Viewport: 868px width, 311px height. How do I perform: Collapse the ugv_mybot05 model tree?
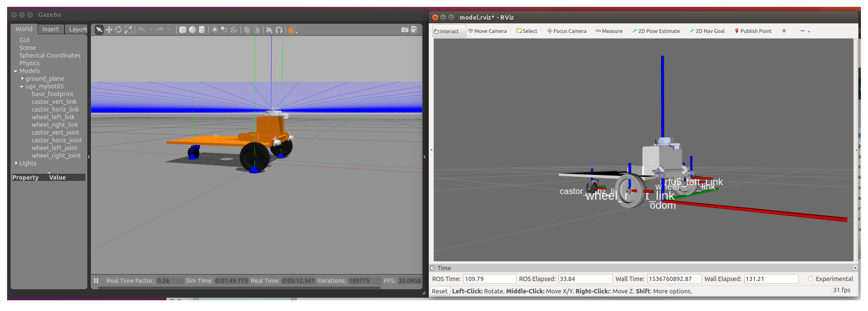[x=22, y=87]
